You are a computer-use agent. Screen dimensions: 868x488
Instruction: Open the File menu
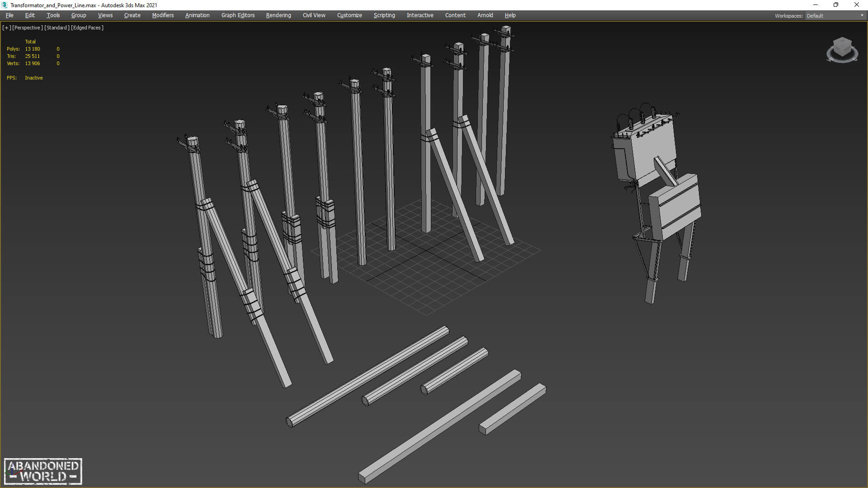point(9,15)
